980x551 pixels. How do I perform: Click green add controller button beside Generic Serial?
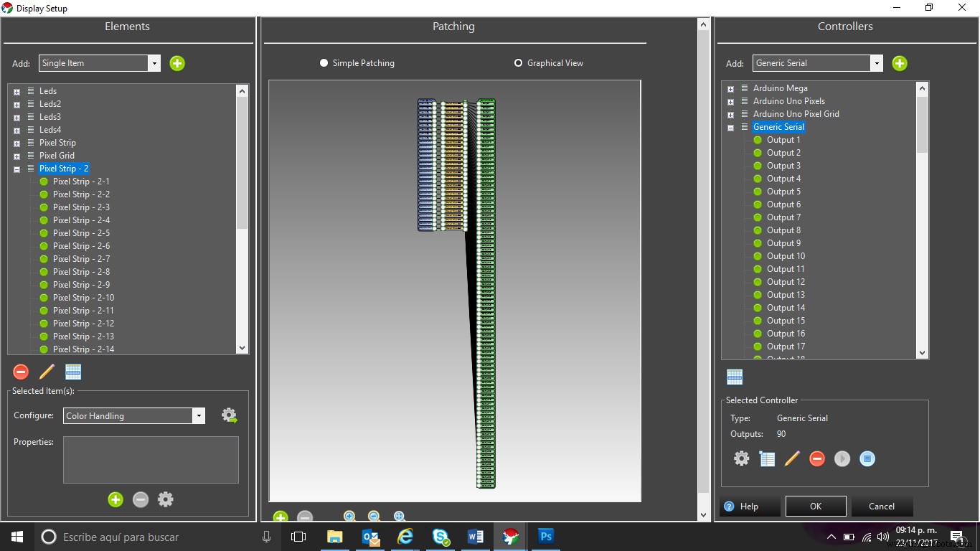[899, 63]
